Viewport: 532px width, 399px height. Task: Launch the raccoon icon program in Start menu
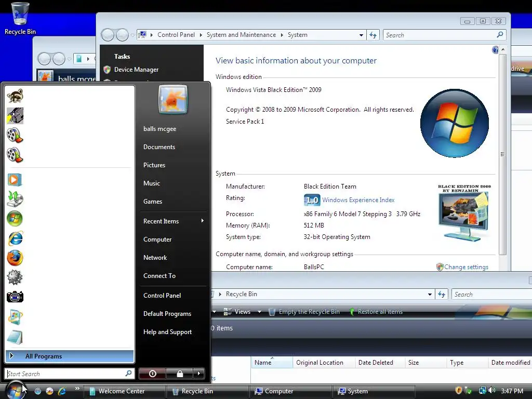coord(15,96)
